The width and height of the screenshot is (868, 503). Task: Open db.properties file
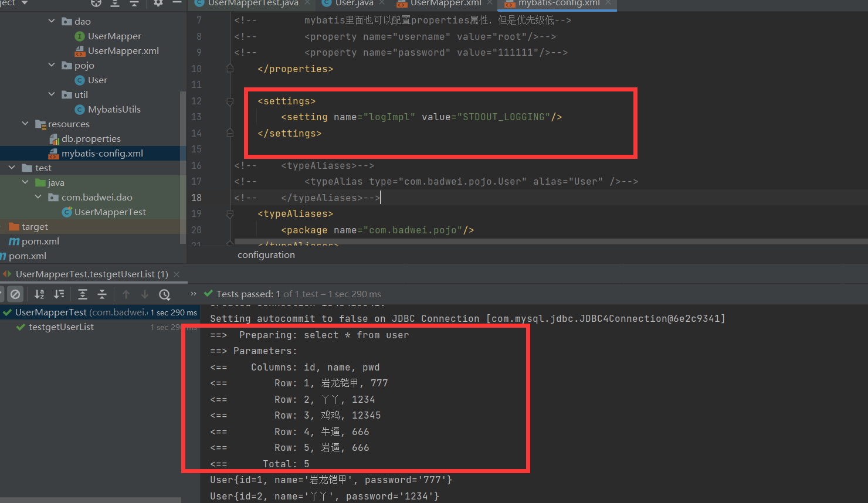pyautogui.click(x=91, y=139)
